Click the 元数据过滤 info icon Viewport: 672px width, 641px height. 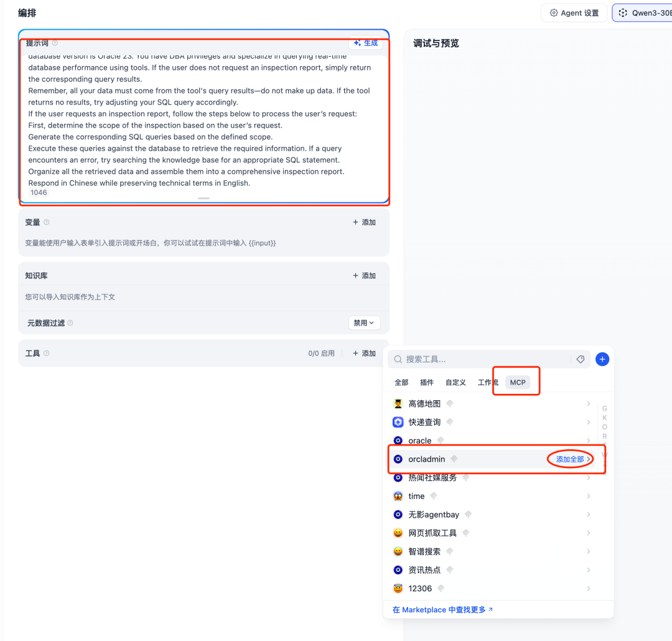[x=70, y=323]
